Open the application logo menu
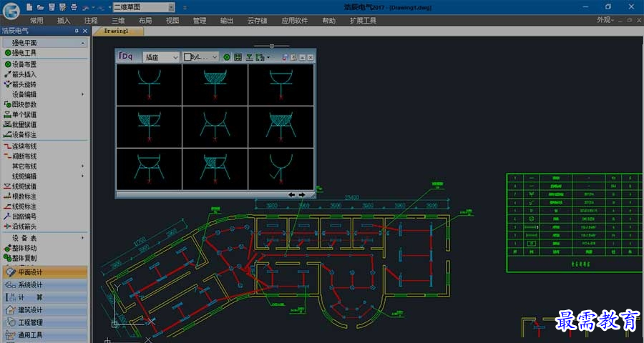Image resolution: width=644 pixels, height=343 pixels. (11, 10)
